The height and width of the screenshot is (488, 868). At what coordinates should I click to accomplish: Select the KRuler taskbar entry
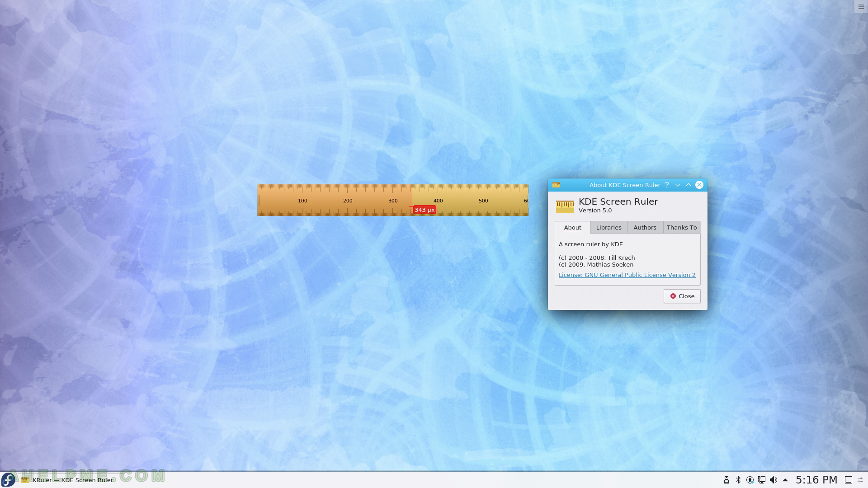[68, 480]
